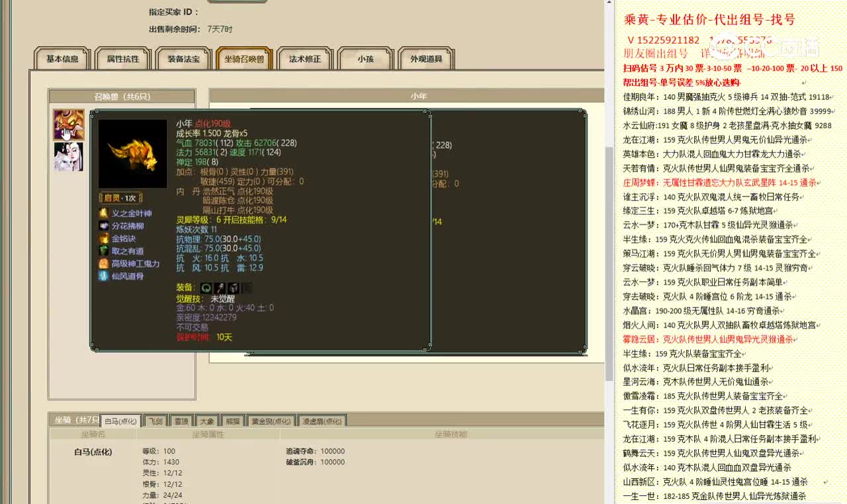Click the 成长率 1.500 龙骨x5 line

(212, 133)
